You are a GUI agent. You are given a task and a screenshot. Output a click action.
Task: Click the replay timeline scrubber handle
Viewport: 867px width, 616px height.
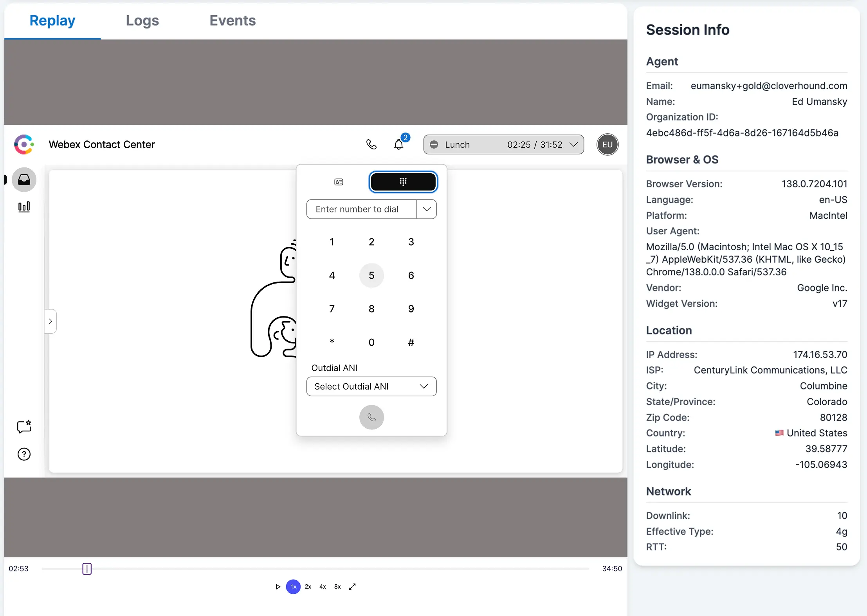click(87, 569)
